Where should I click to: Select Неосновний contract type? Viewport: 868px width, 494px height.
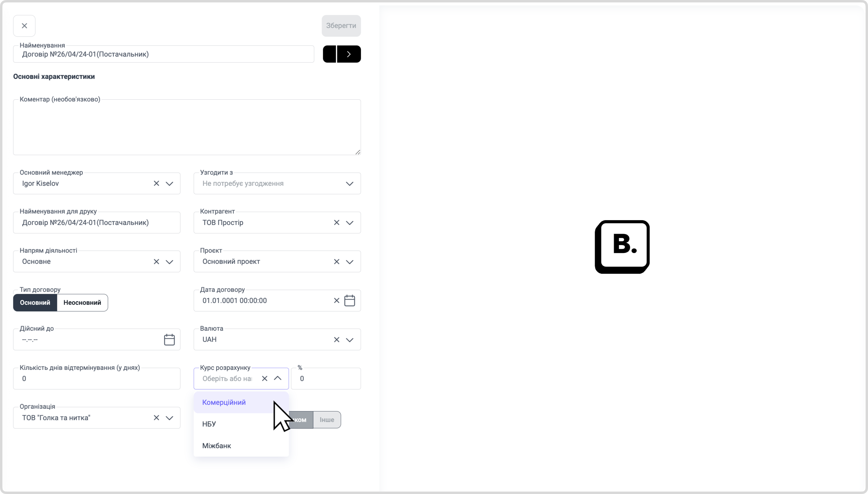(83, 303)
